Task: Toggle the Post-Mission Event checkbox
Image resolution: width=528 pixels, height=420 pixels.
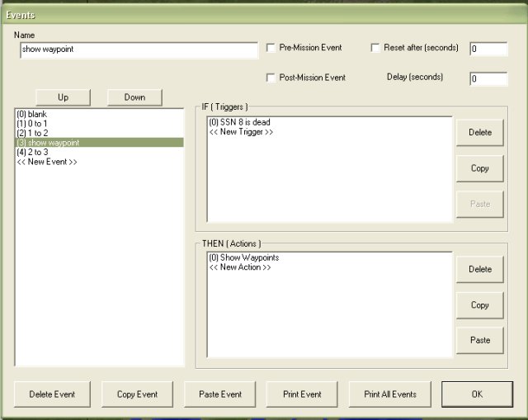Action: pyautogui.click(x=271, y=78)
